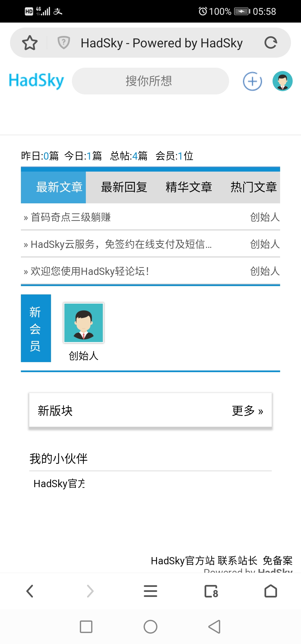Go to browser home page icon
This screenshot has height=644, width=301.
271,591
